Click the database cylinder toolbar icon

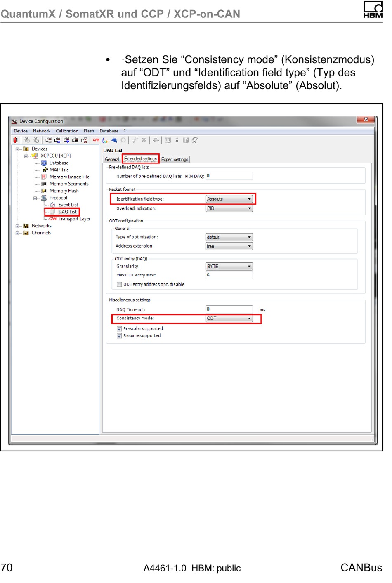coord(168,140)
